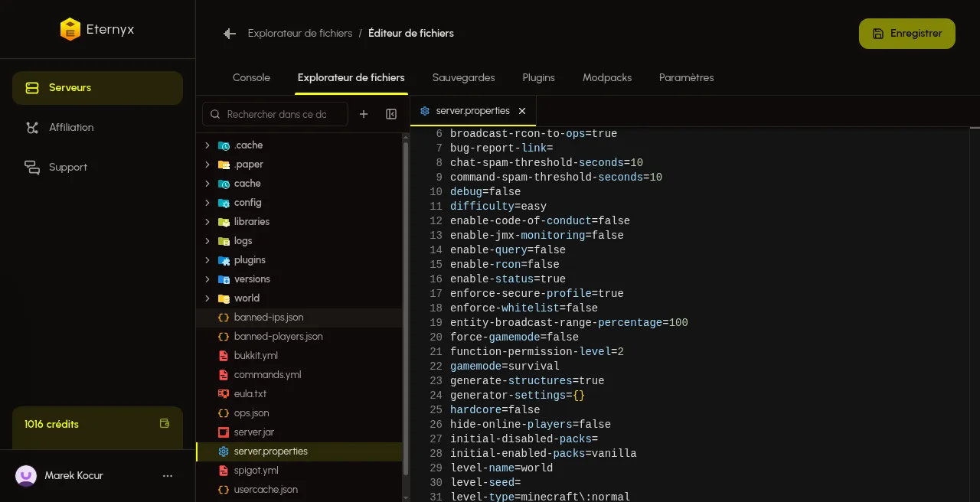Screen dimensions: 980x502
Task: Select the server.properties editor tab
Action: [473, 111]
